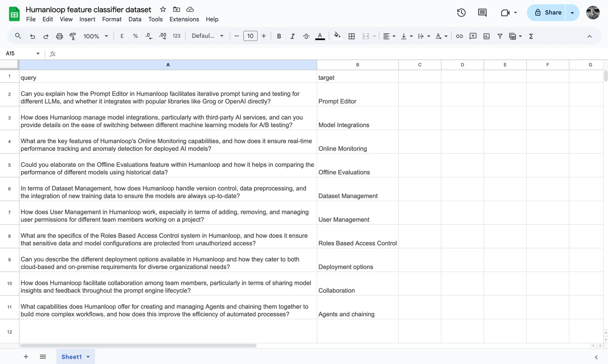This screenshot has height=364, width=608.
Task: Select column C header
Action: pyautogui.click(x=420, y=65)
